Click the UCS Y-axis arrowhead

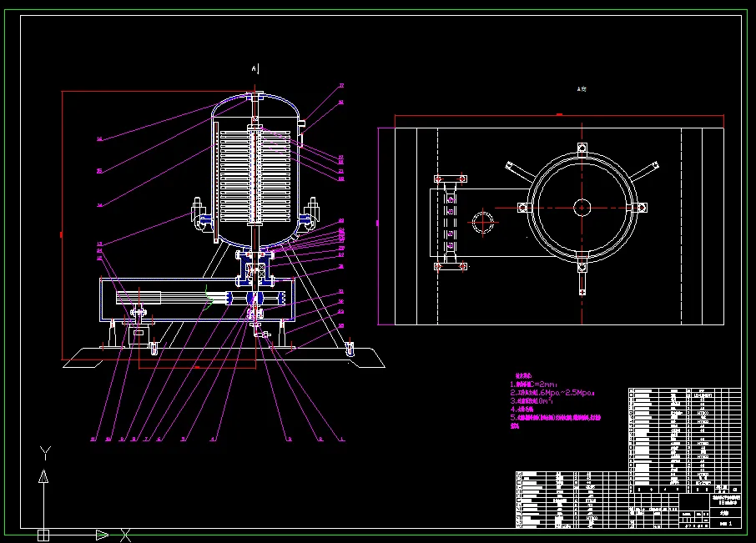click(43, 476)
